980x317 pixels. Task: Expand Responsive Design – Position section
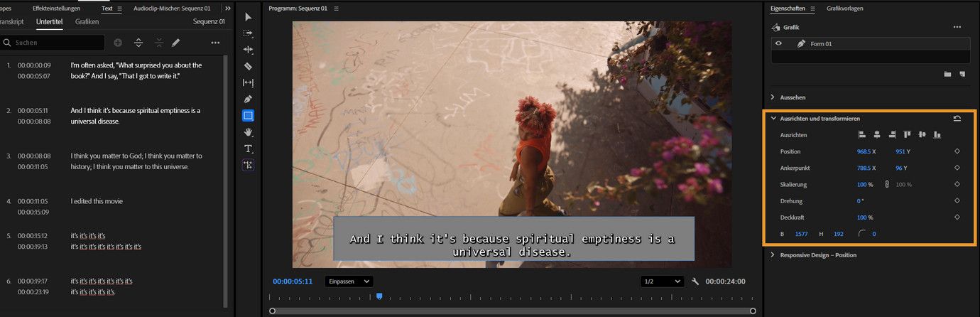click(773, 254)
